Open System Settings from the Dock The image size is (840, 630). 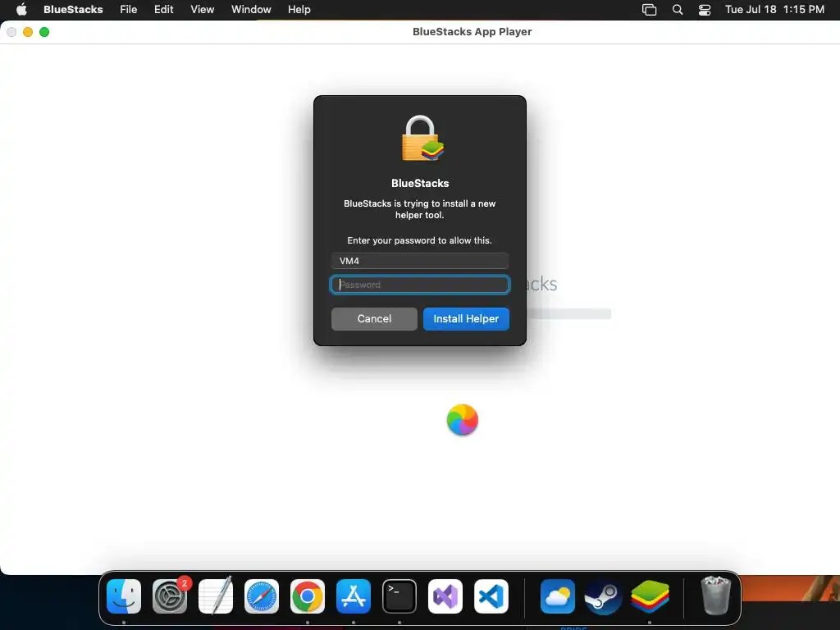[x=170, y=596]
